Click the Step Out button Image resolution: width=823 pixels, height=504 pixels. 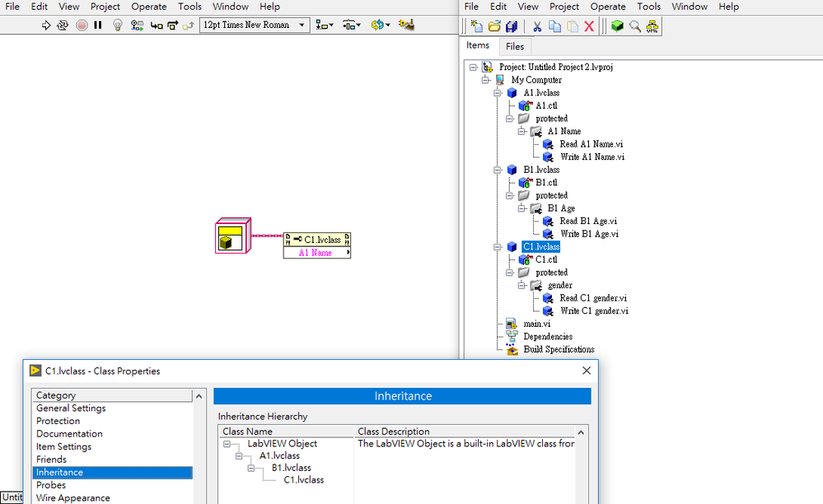[x=189, y=26]
